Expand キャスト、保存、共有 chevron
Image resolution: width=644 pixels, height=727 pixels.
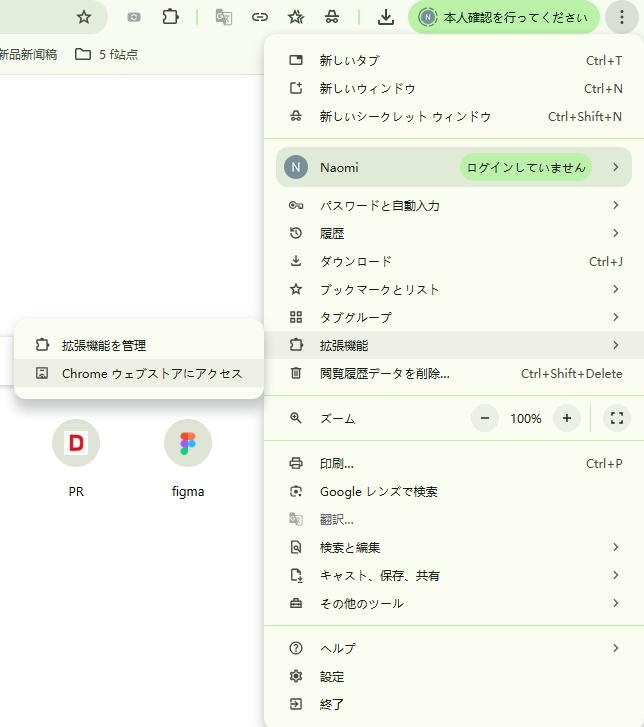[615, 575]
